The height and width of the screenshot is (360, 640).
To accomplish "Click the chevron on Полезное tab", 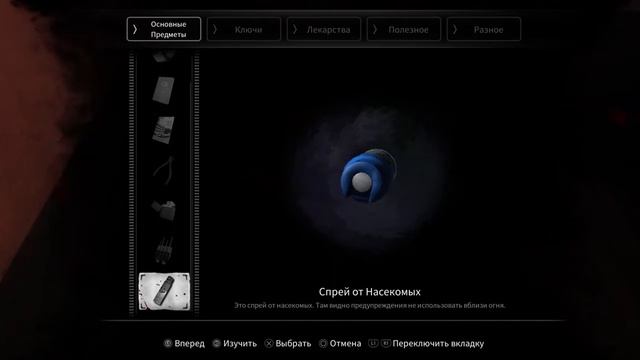I will 375,29.
